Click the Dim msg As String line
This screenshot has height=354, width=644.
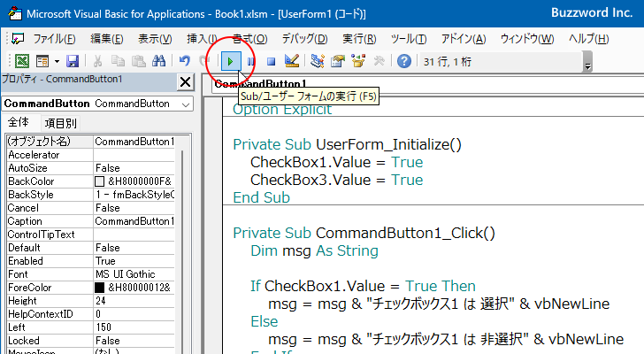pyautogui.click(x=314, y=250)
